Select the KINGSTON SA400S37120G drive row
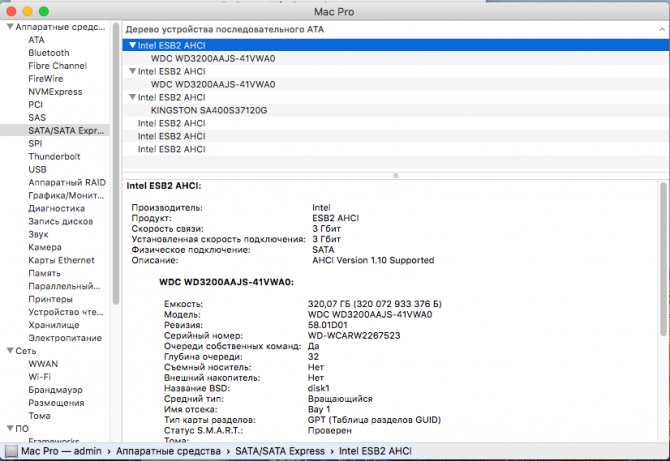This screenshot has width=670, height=461. [x=396, y=110]
